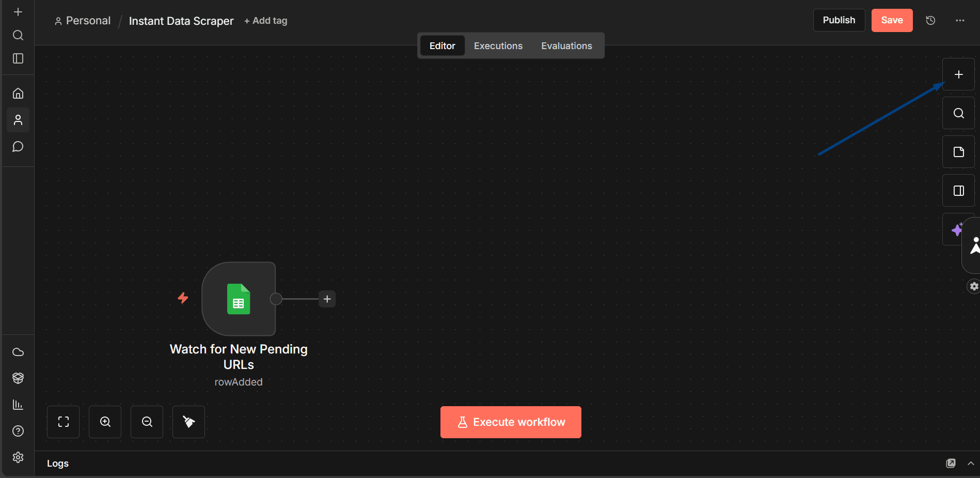This screenshot has height=478, width=980.
Task: Click the rowAdded subtitle text
Action: point(239,382)
